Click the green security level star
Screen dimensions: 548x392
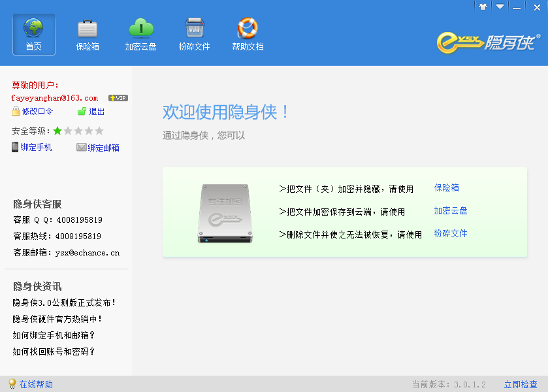57,131
